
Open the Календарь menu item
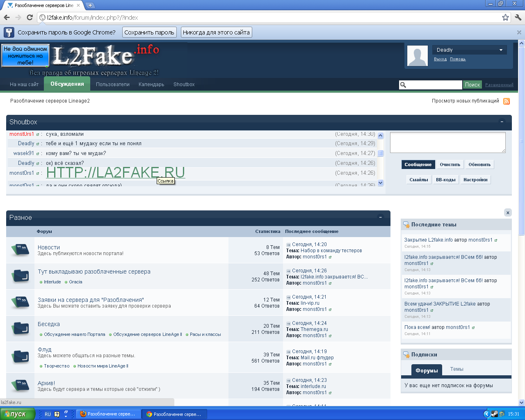point(151,84)
